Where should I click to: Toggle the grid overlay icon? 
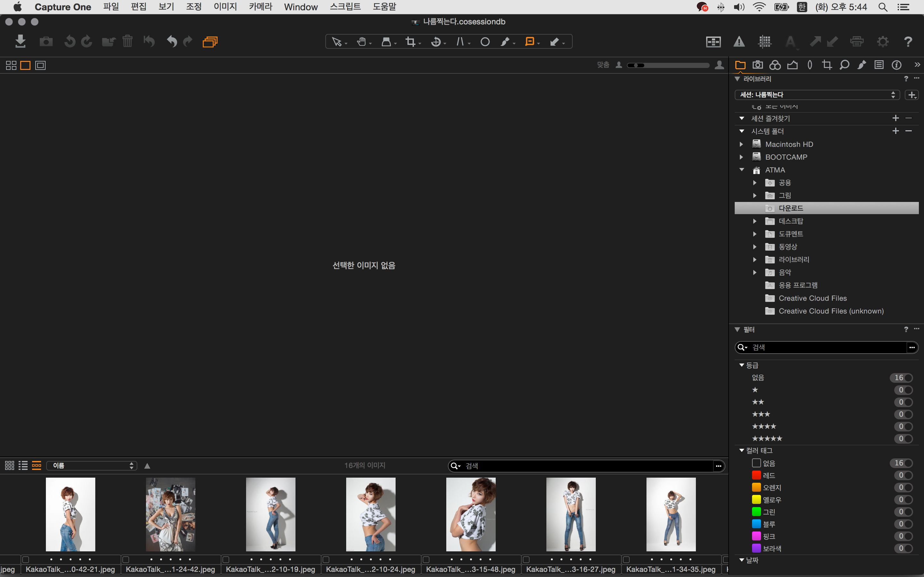(765, 42)
